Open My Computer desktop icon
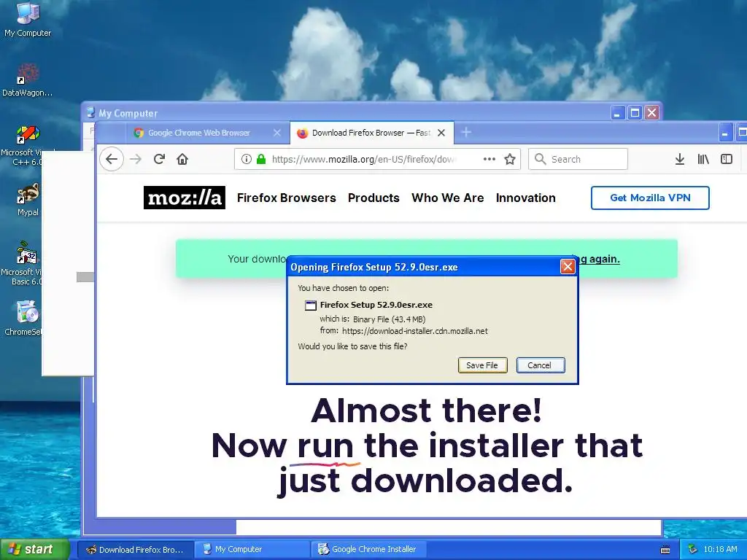747x560 pixels. [x=28, y=19]
